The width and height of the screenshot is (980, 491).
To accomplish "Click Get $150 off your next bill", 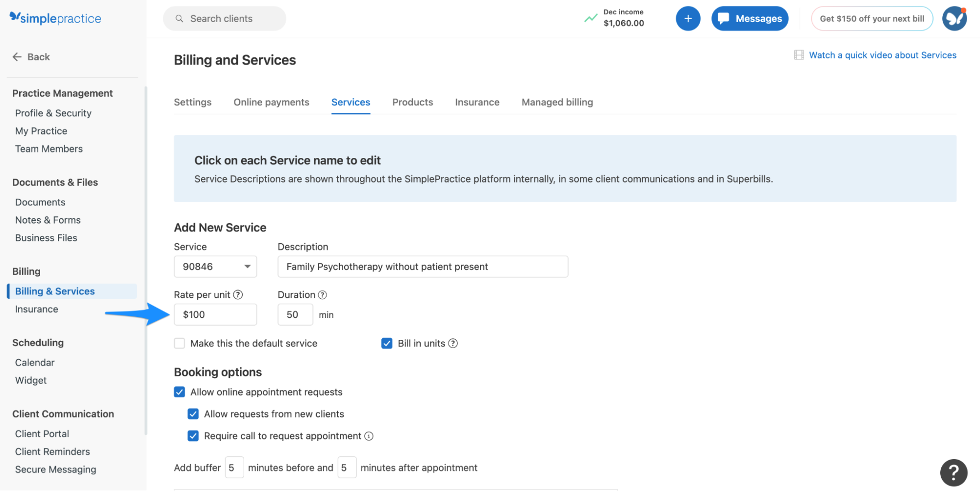I will 872,18.
